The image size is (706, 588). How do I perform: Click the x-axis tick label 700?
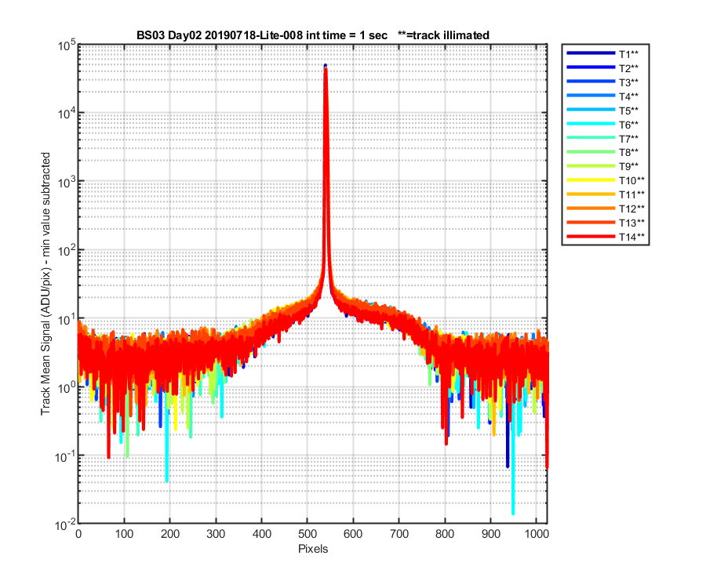(399, 534)
